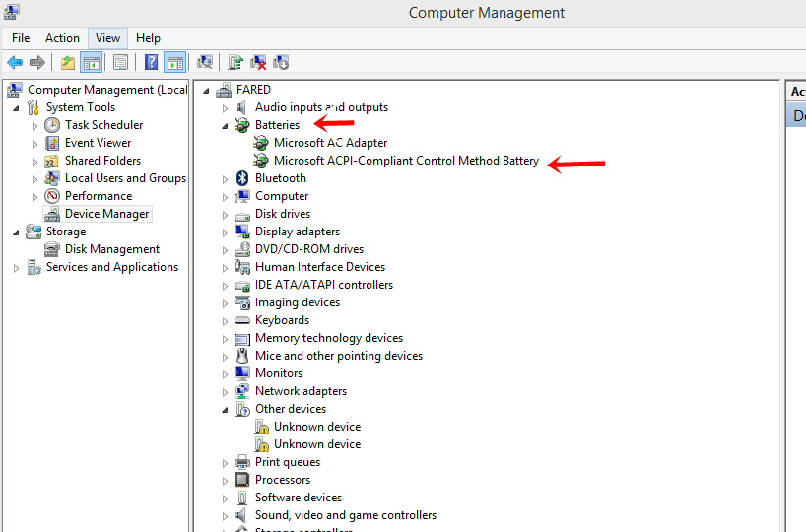Screen dimensions: 806x532
Task: Select the Disk drives category
Action: pyautogui.click(x=283, y=214)
